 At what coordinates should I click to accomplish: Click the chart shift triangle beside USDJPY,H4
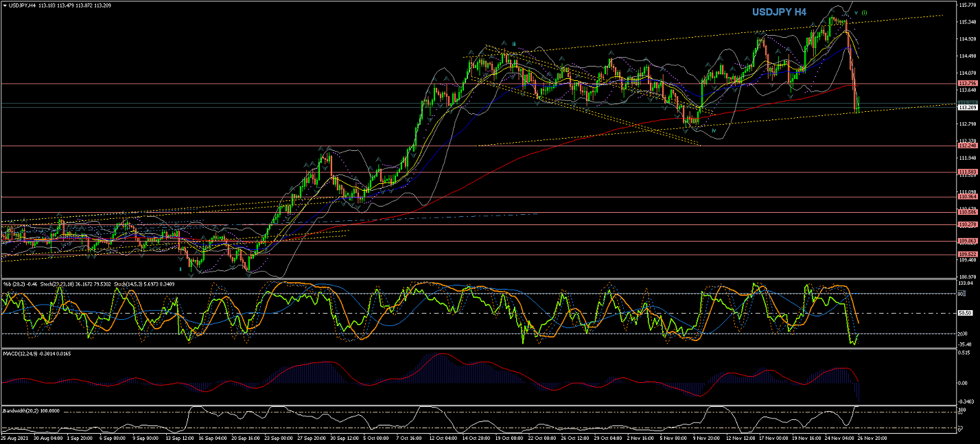tap(4, 5)
